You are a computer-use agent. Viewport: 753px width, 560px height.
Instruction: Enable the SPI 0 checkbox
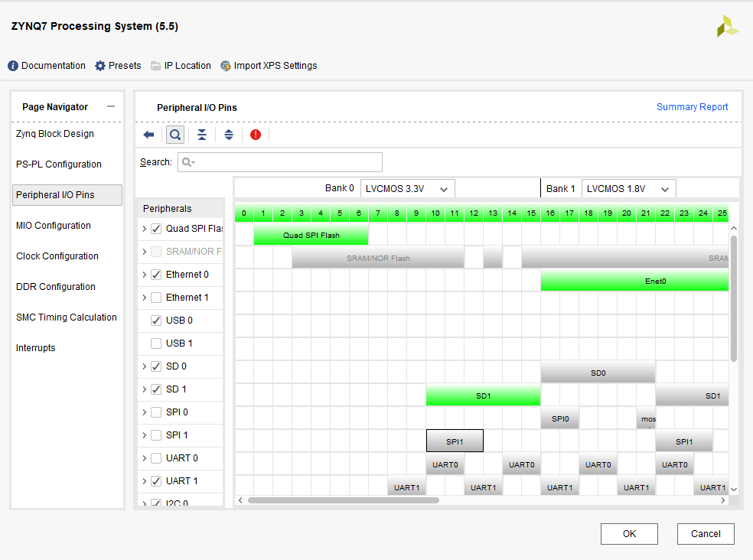(x=156, y=412)
